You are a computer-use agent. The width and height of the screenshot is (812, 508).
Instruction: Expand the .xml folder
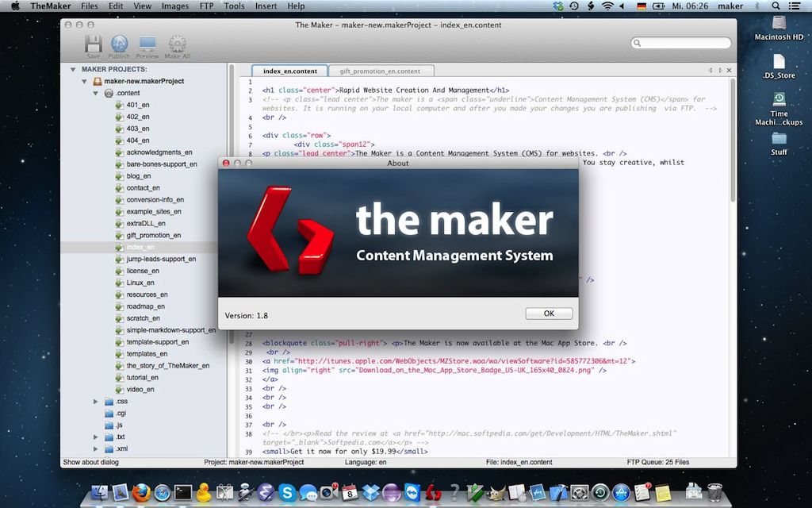tap(96, 449)
